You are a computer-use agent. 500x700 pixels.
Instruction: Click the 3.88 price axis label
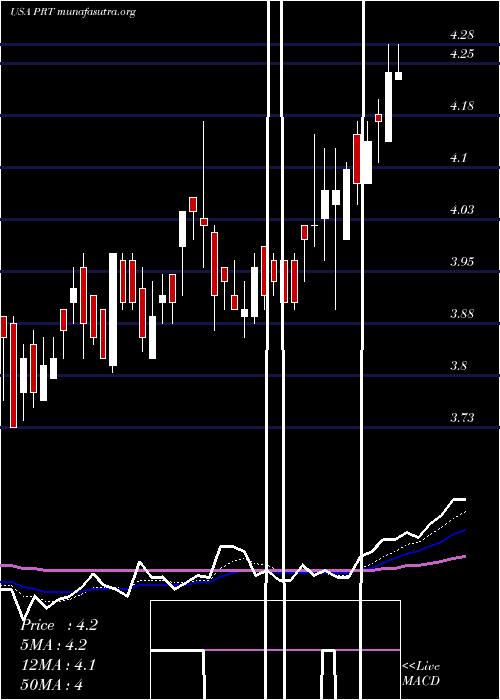click(x=462, y=314)
